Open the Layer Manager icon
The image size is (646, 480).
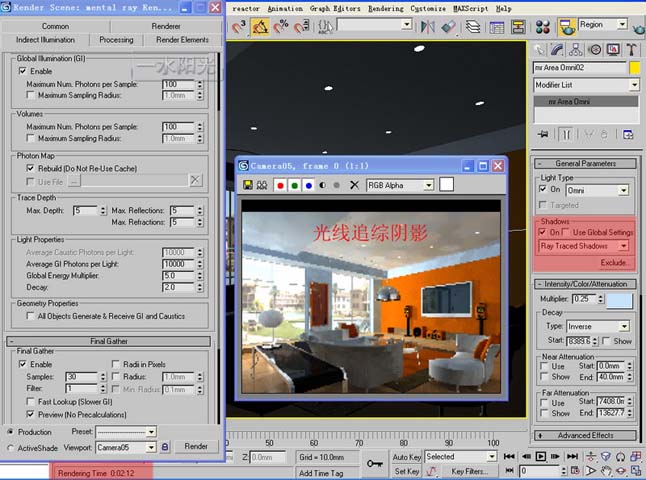click(473, 27)
